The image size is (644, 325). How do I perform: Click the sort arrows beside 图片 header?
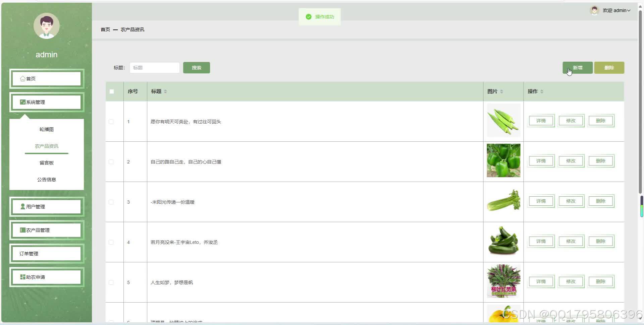pos(501,91)
